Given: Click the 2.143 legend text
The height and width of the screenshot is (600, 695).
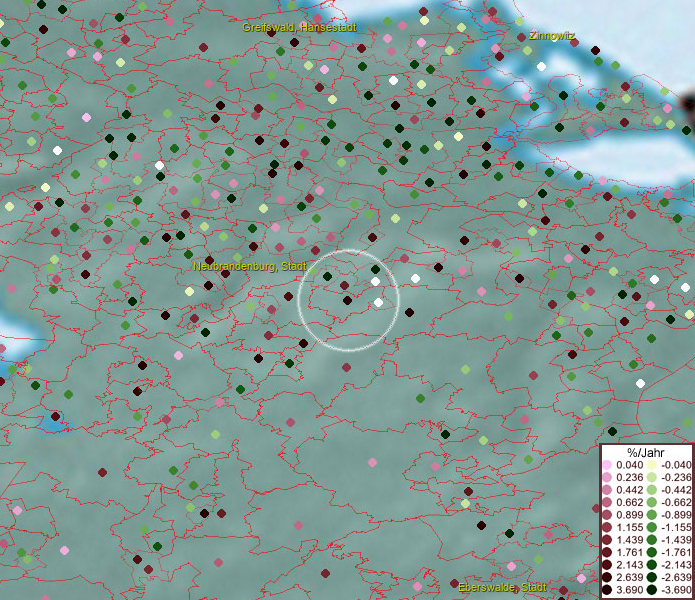Looking at the screenshot, I should click(x=629, y=565).
